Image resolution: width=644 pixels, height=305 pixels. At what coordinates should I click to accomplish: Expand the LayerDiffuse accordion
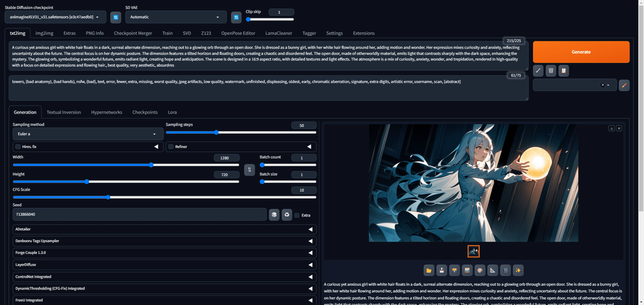click(164, 265)
